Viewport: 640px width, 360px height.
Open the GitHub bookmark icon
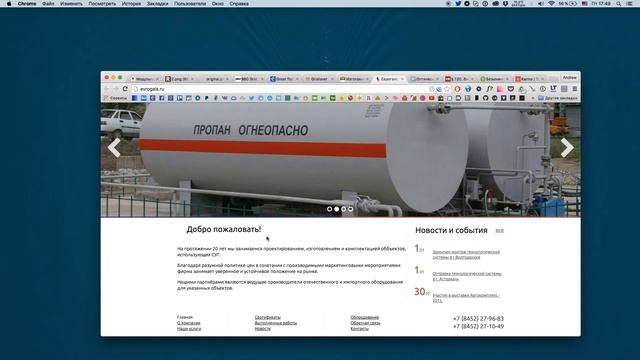coord(485,98)
